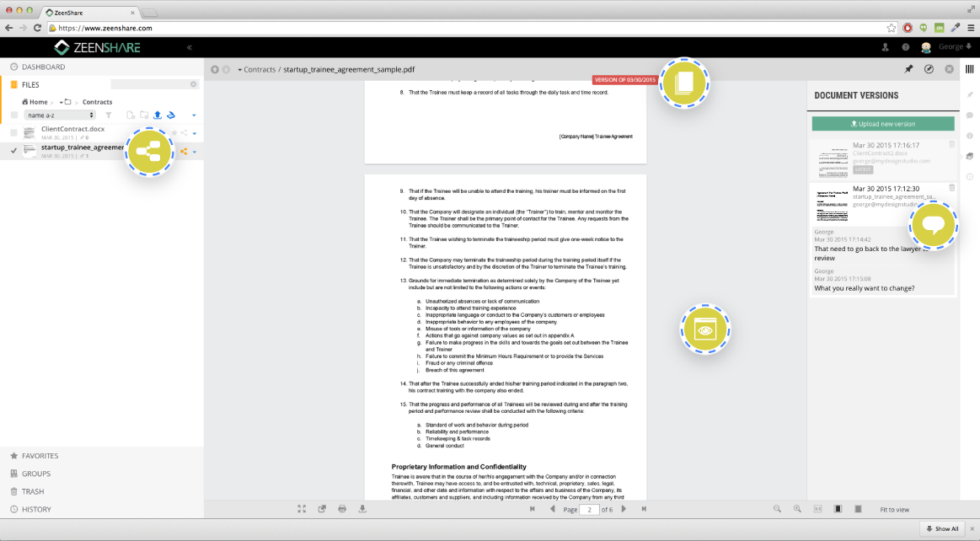Open the name a-z sort dropdown

(59, 115)
